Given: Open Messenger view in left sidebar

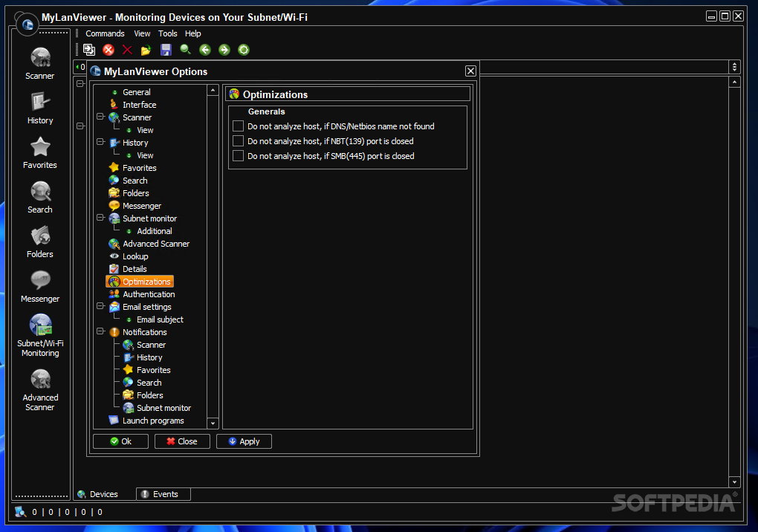Looking at the screenshot, I should coord(40,286).
